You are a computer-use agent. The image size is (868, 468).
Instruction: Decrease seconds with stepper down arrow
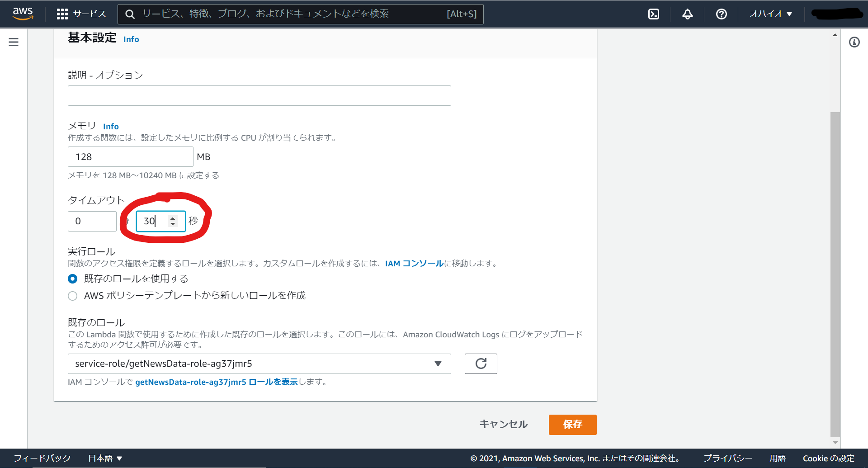point(173,224)
